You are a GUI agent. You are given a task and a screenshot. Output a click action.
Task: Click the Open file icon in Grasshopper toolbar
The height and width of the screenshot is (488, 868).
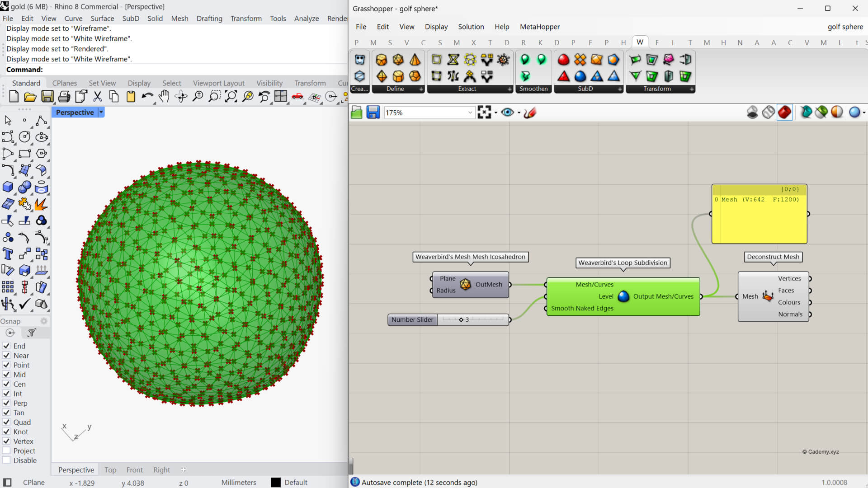(356, 112)
